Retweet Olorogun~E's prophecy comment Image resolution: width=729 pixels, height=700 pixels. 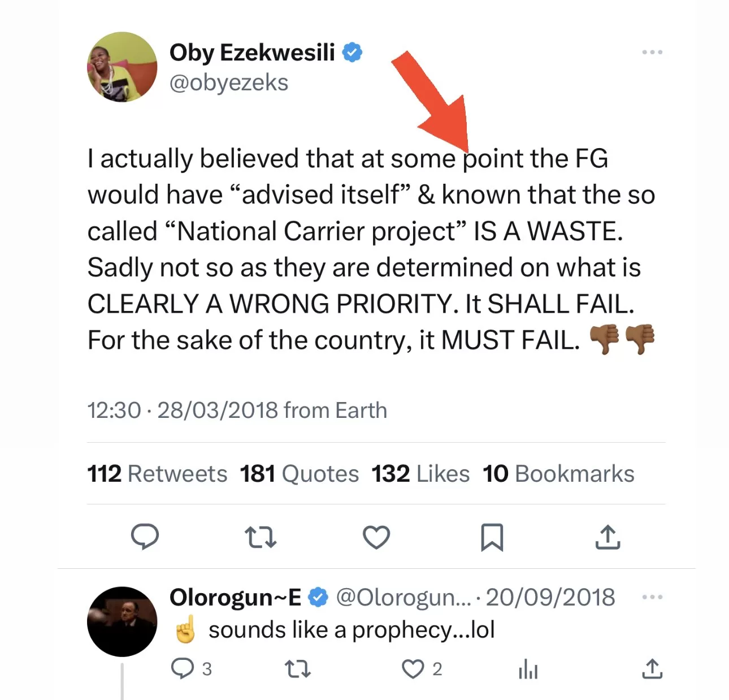(x=298, y=669)
